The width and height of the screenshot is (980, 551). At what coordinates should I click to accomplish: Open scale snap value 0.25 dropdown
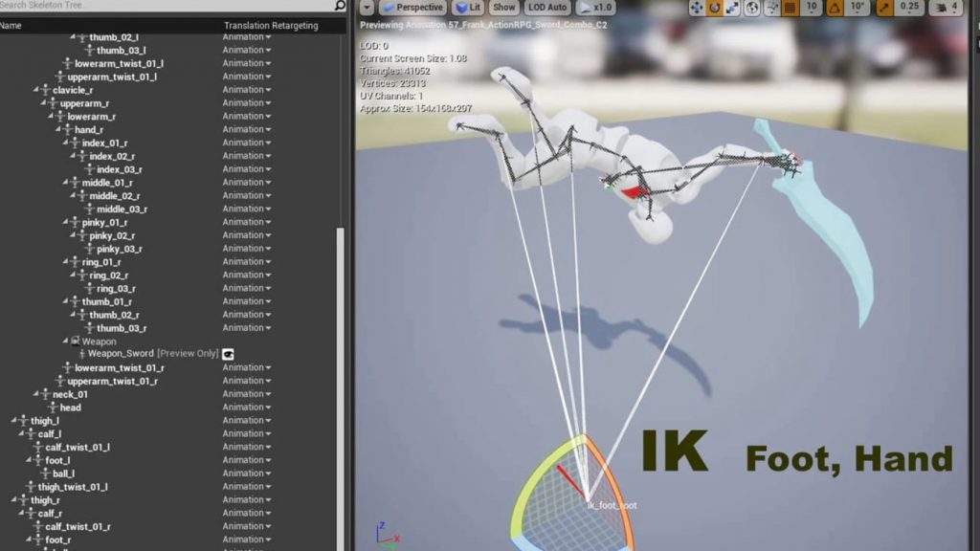(x=909, y=8)
